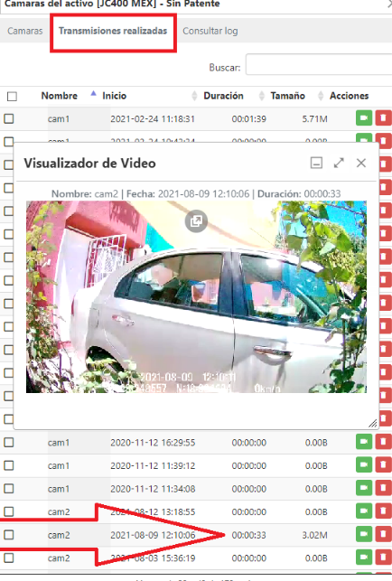Screen dimensions: 392x581
Task: Click the Visualizador de Video title text
Action: point(89,163)
